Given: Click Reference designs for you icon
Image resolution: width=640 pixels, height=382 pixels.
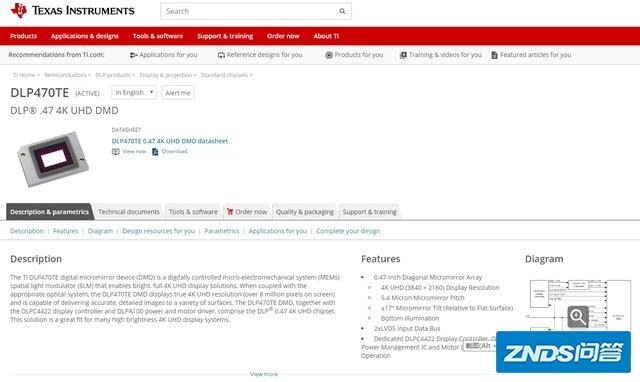Looking at the screenshot, I should pyautogui.click(x=221, y=55).
